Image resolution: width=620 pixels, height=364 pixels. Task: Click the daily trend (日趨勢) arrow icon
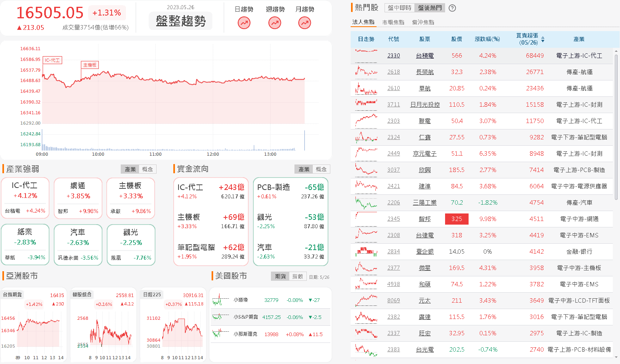244,23
